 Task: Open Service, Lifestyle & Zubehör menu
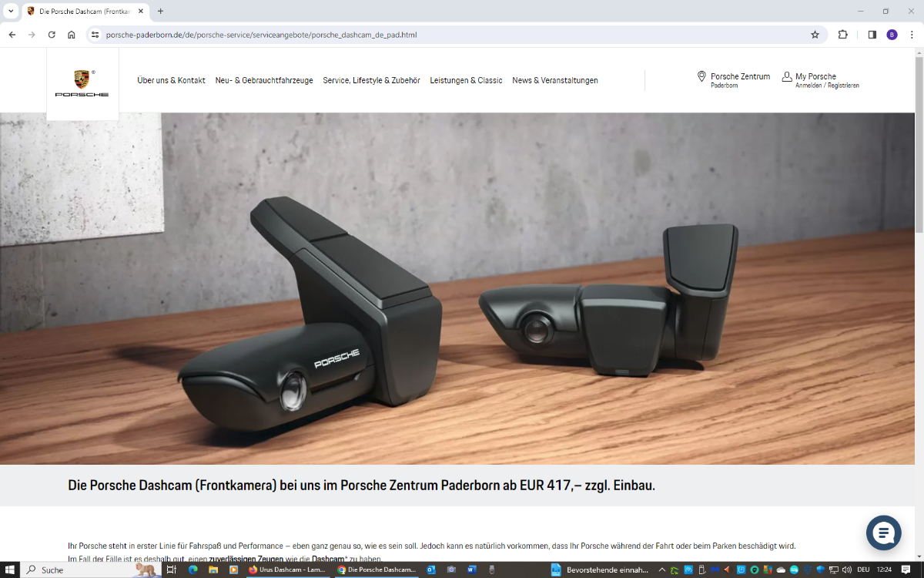click(x=371, y=80)
